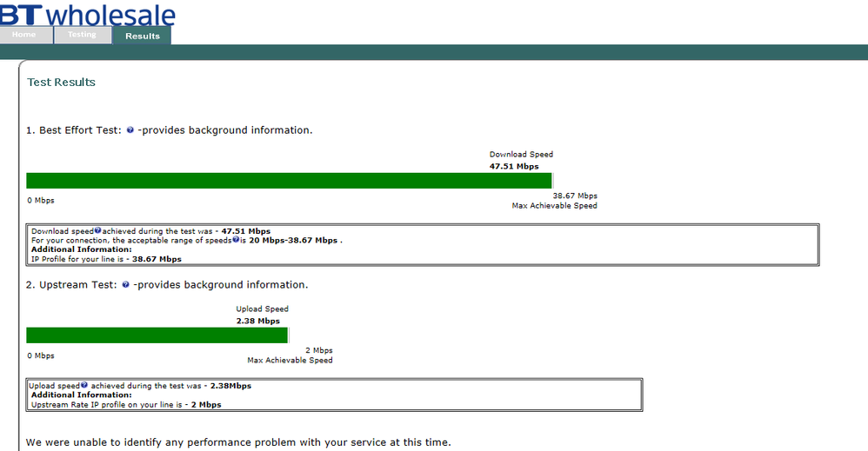Screen dimensions: 868x451
Task: Click help icon after 'acceptable range of speeds'
Action: pos(236,240)
